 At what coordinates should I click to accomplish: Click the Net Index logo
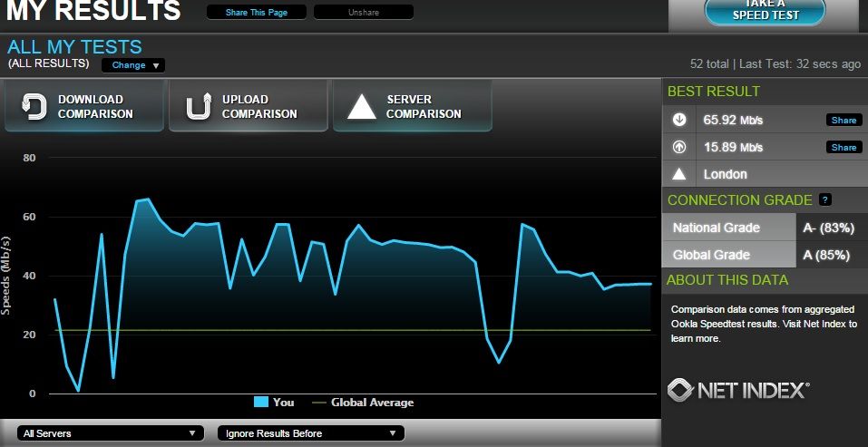(x=738, y=390)
